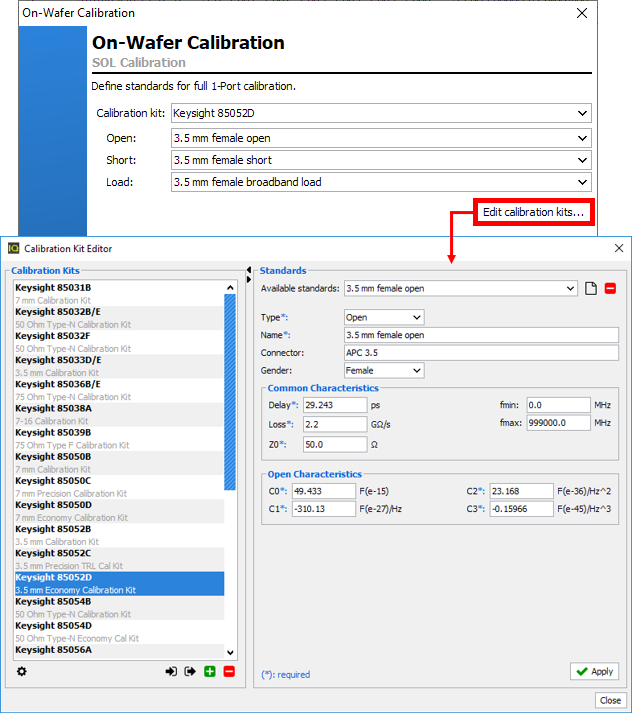Viewport: 632px width, 713px height.
Task: Click the Delay value field
Action: 335,405
